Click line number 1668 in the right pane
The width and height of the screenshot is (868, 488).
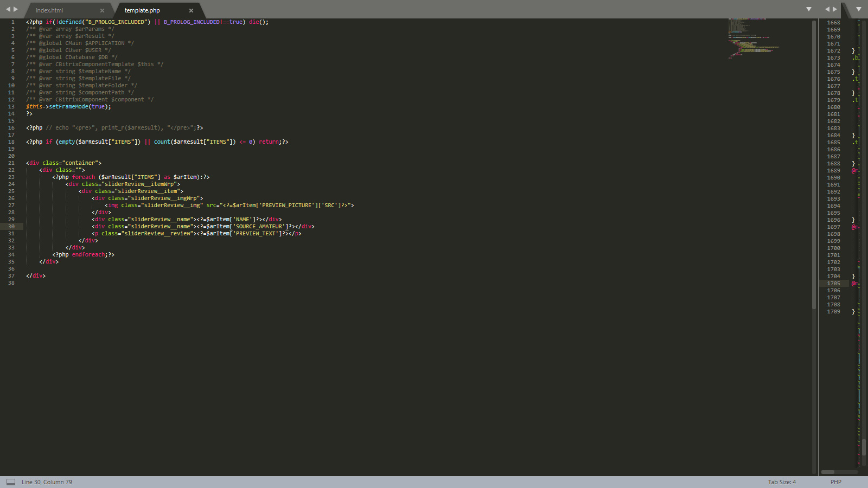(x=833, y=23)
